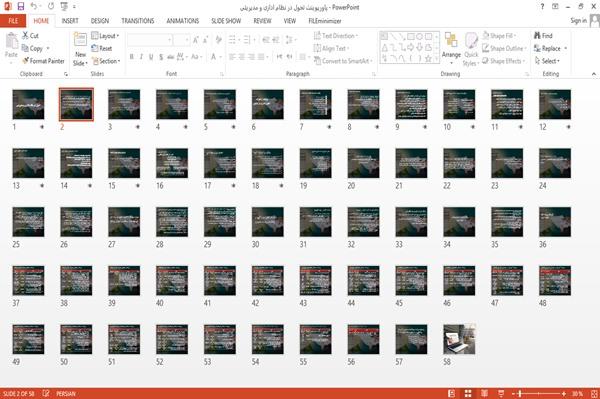Click the Slide Sorter view icon in the status bar
Screen dimensions: 600x399
(468, 393)
